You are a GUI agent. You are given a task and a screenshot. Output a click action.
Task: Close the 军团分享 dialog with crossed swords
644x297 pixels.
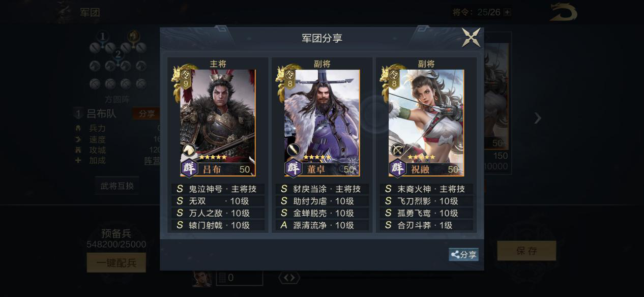(471, 38)
